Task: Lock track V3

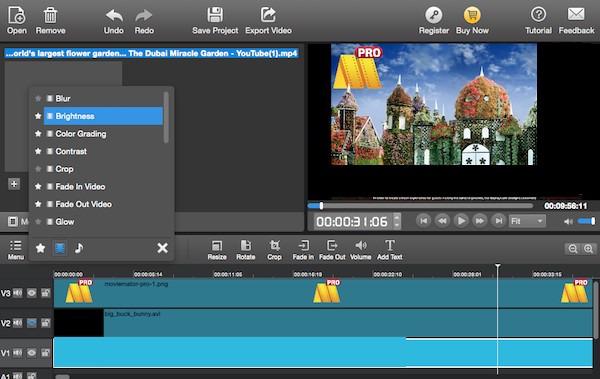Action: (46, 293)
